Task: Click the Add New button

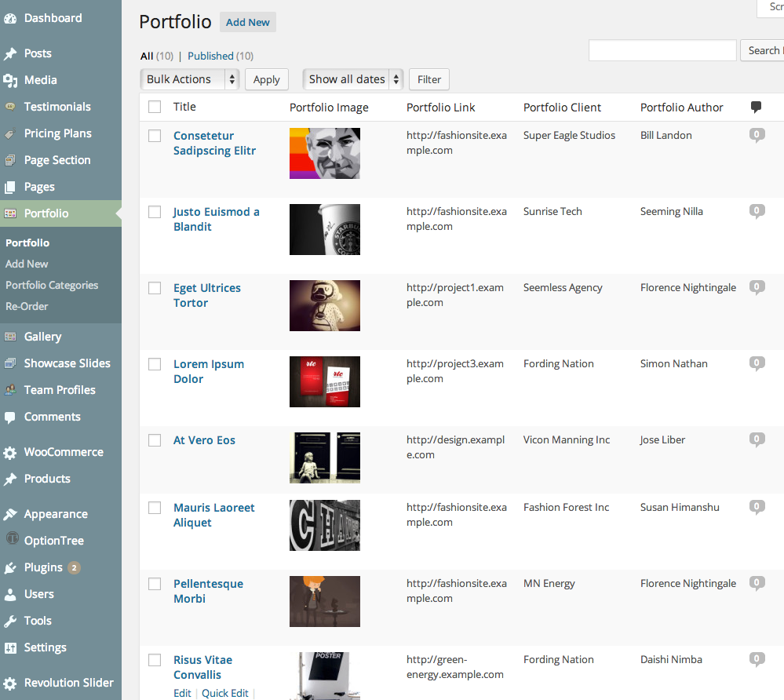Action: click(x=247, y=22)
